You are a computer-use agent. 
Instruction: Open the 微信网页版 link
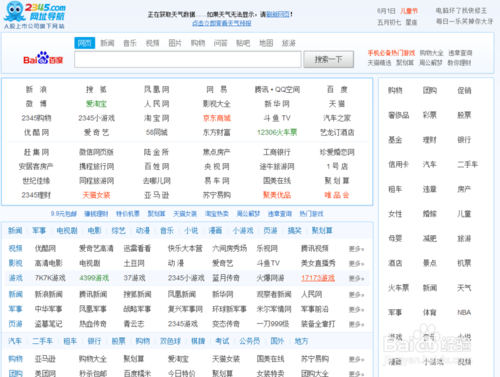tap(96, 152)
